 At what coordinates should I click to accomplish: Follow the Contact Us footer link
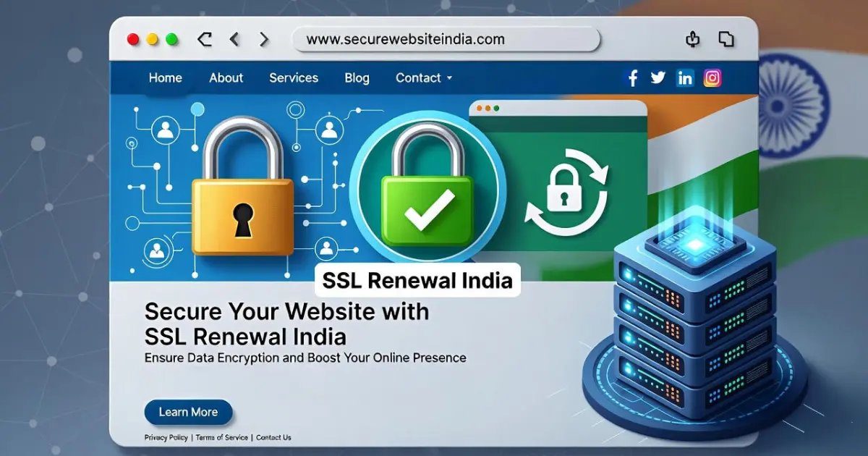(x=273, y=438)
